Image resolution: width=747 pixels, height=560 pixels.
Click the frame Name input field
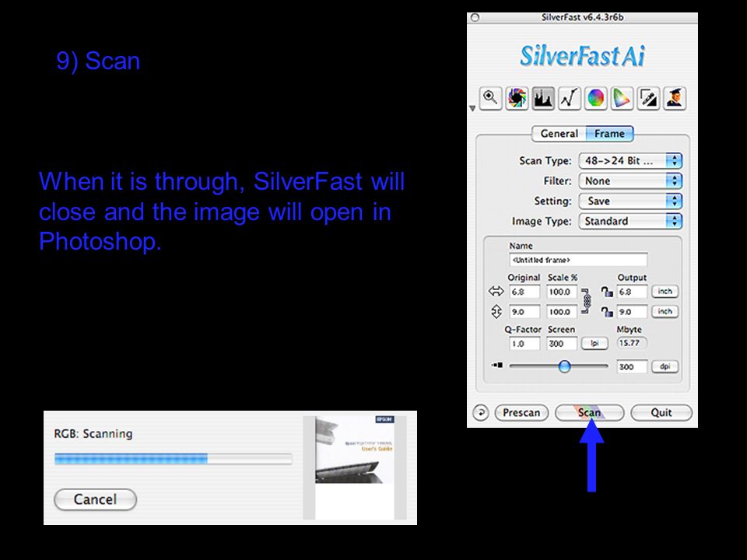578,260
